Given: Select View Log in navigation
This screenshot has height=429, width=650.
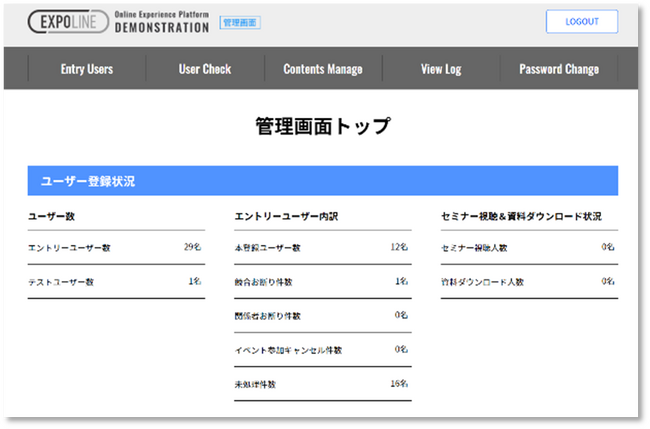Looking at the screenshot, I should (441, 69).
